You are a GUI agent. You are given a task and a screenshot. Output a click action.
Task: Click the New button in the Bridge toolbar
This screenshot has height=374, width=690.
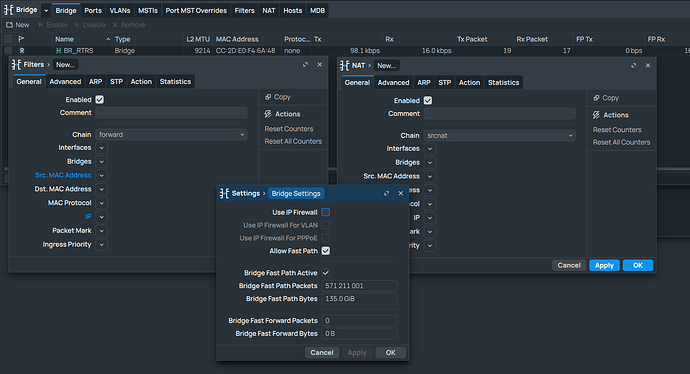pos(18,25)
